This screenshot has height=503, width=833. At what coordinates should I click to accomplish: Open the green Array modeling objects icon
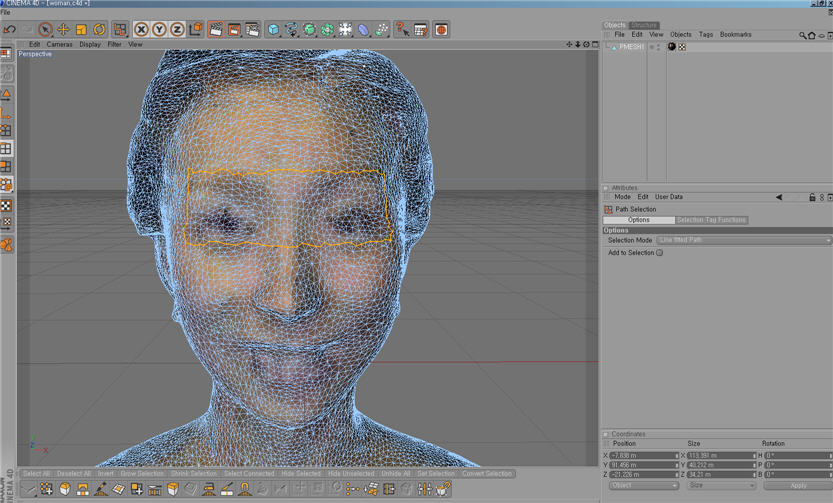(327, 30)
